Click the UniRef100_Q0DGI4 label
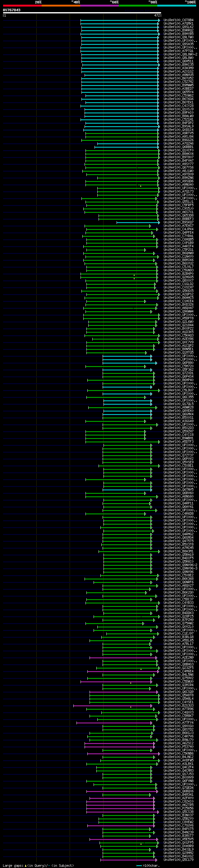199x868 pixels. (178, 130)
